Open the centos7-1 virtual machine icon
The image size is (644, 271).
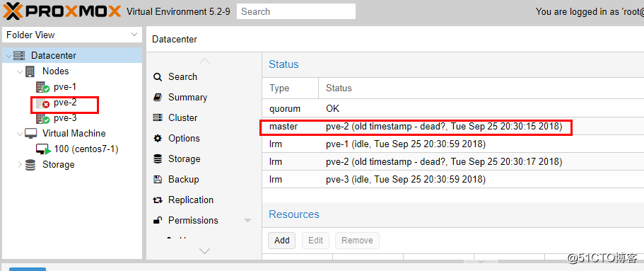pos(43,150)
